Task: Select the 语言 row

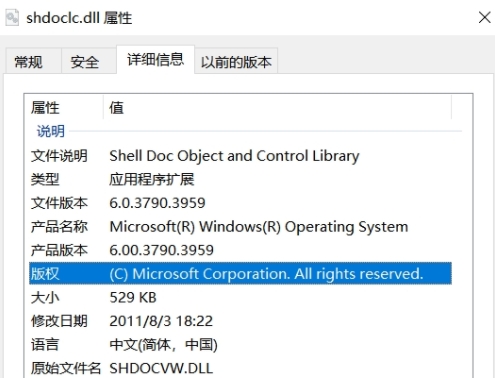Action: coord(240,345)
